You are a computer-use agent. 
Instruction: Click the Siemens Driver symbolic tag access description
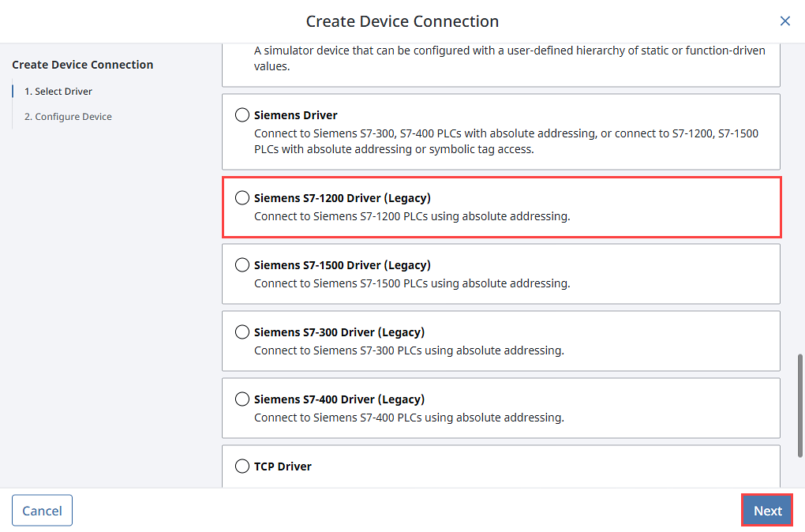pos(505,141)
